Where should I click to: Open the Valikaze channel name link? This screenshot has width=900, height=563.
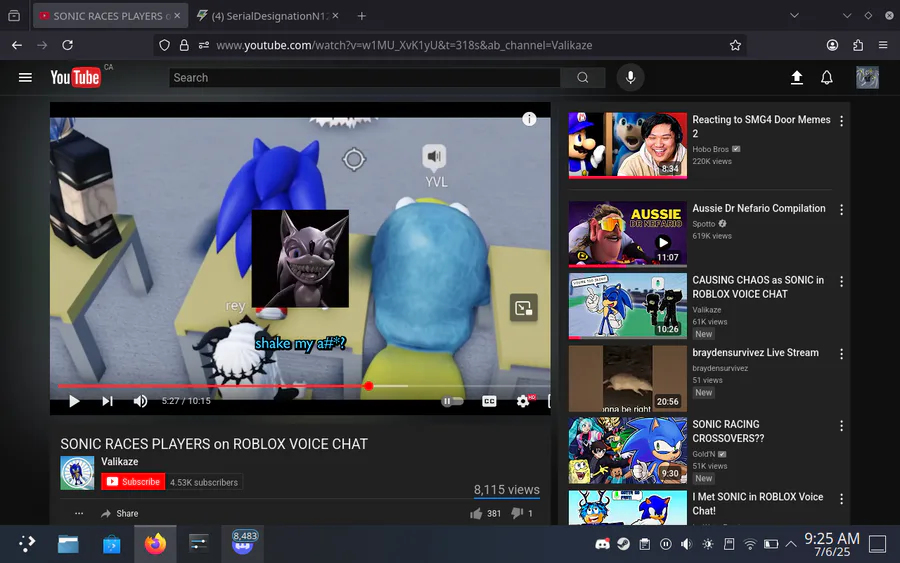(119, 461)
